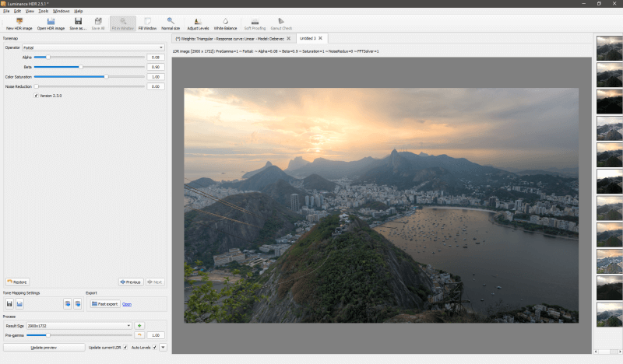Click the green plus icon beside Result Size
This screenshot has width=623, height=364.
[139, 325]
